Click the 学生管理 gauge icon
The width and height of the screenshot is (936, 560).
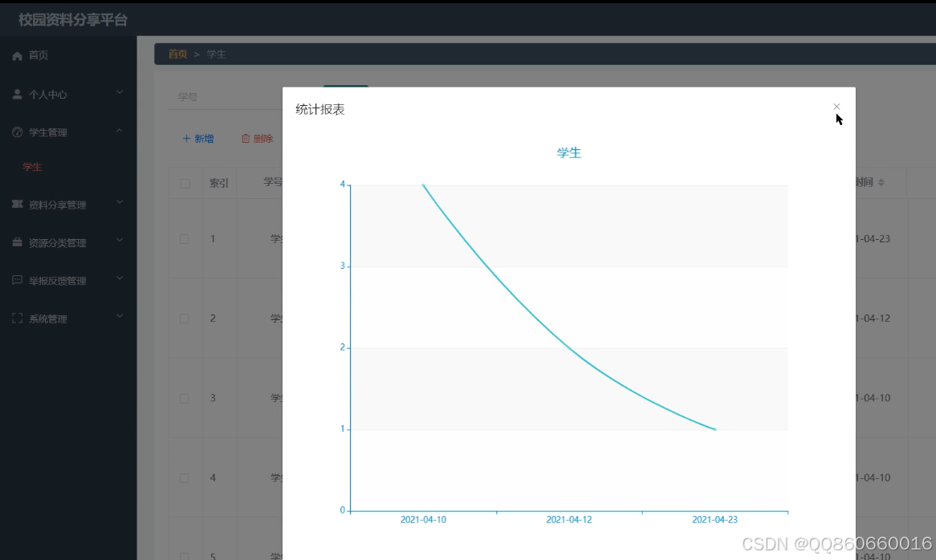coord(17,131)
